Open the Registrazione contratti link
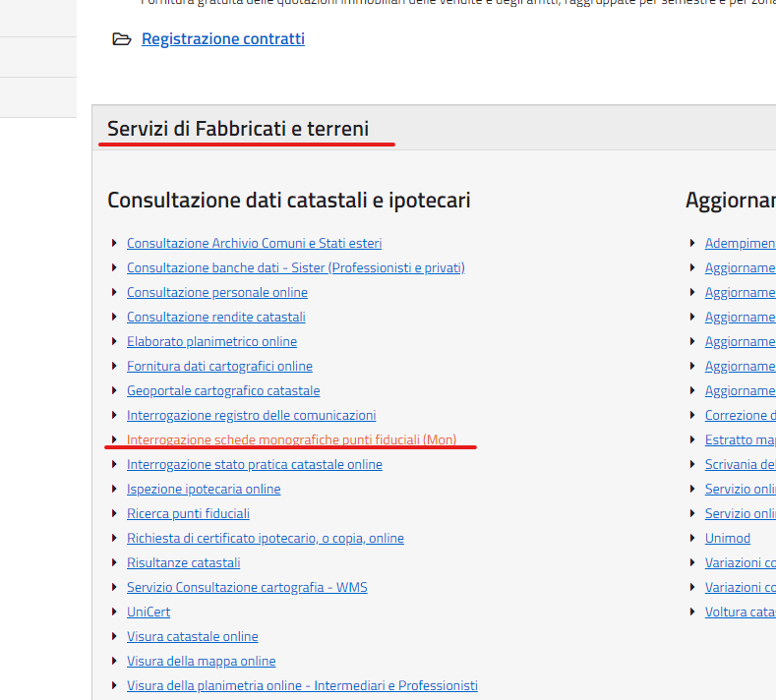The image size is (776, 700). point(223,39)
